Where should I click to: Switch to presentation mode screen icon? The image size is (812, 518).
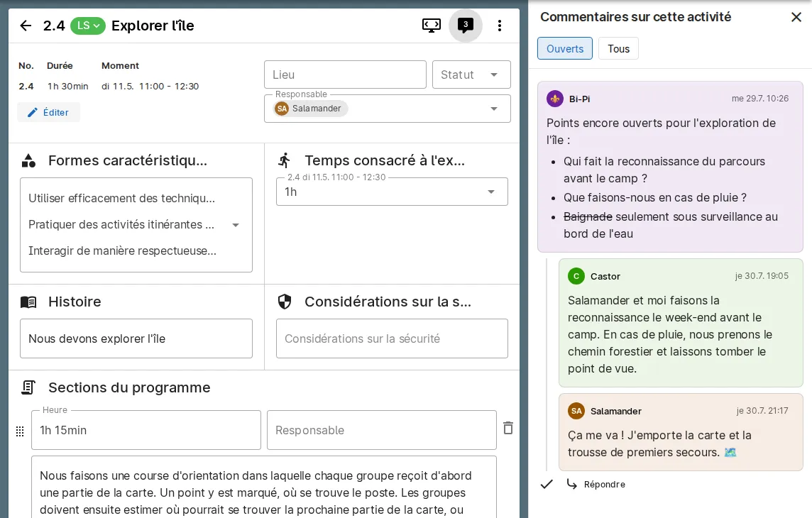(432, 26)
